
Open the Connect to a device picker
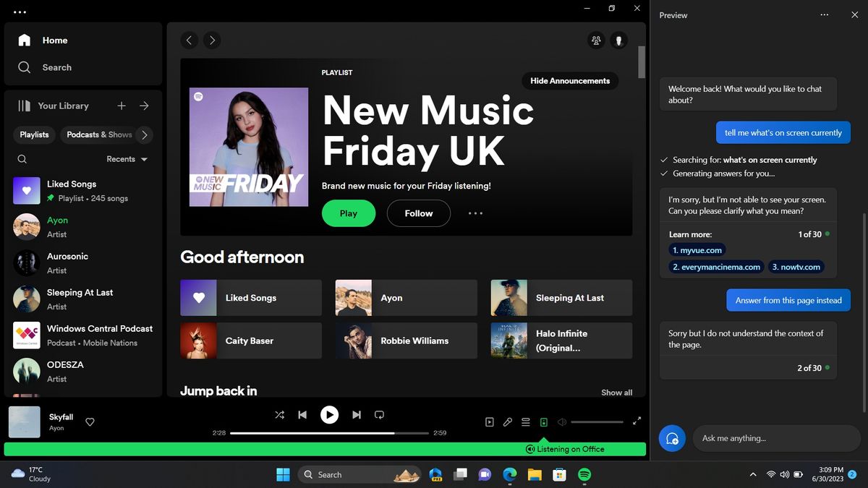[x=543, y=421]
